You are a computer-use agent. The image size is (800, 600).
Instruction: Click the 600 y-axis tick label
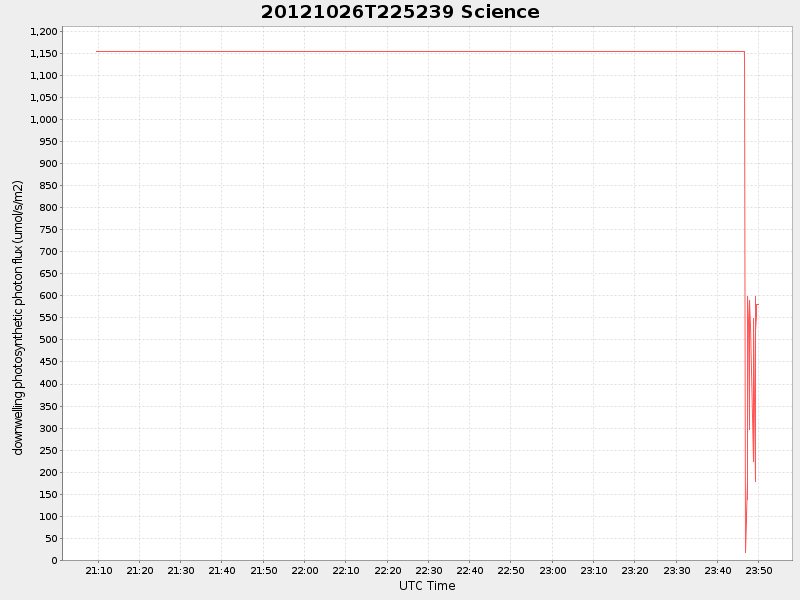tap(49, 295)
